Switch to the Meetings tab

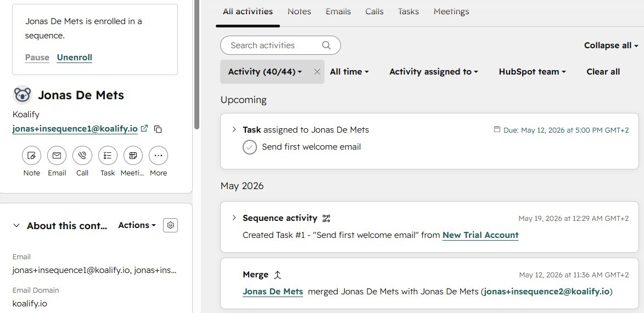coord(451,12)
